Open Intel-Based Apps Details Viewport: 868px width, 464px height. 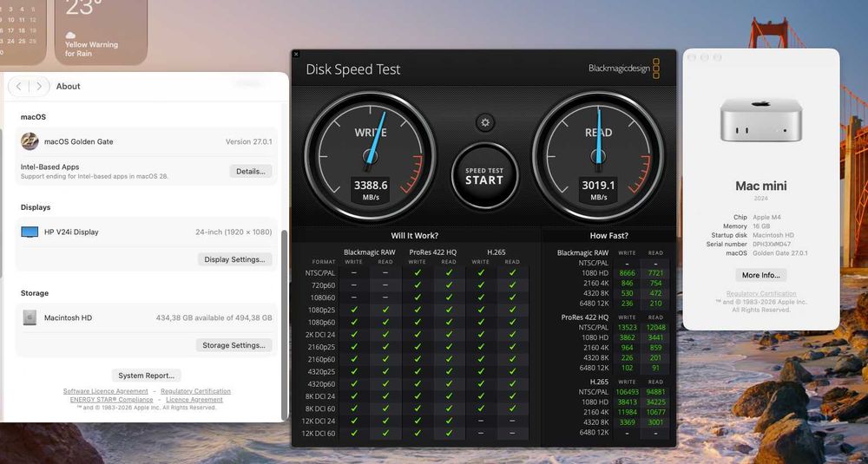pyautogui.click(x=251, y=172)
